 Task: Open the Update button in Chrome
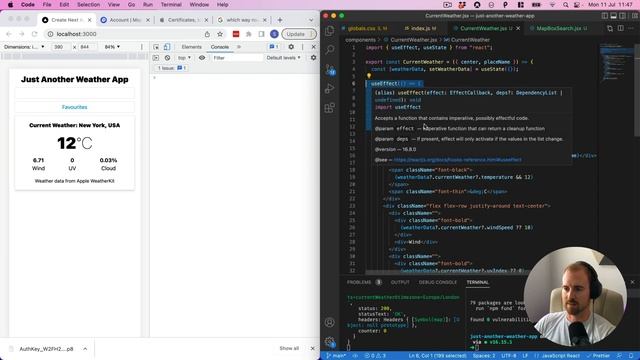[299, 34]
